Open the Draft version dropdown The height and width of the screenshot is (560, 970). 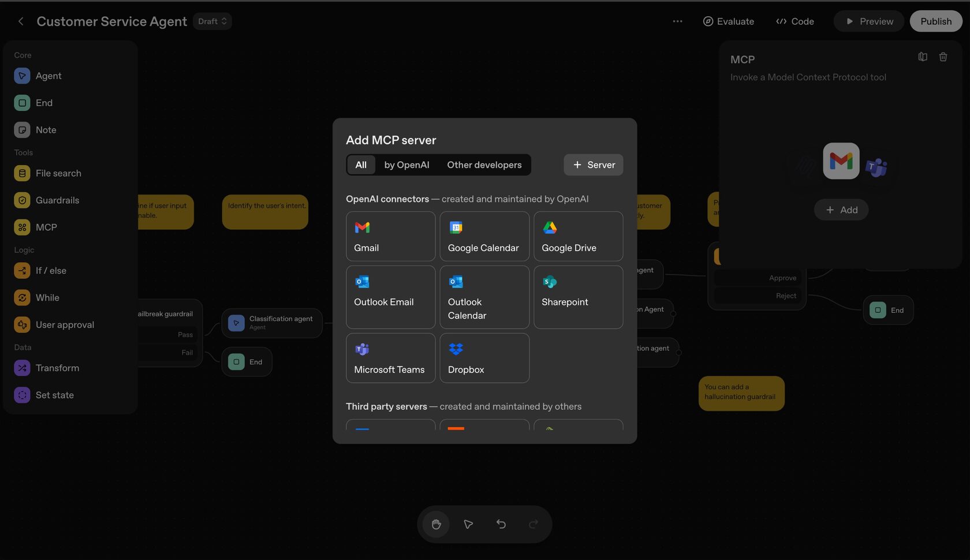(x=212, y=21)
